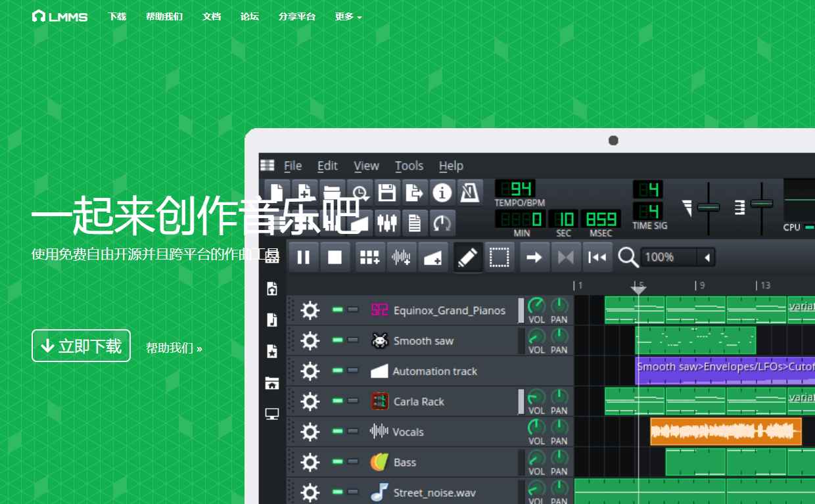Select the pencil draw mode tool
815x504 pixels.
(x=468, y=257)
